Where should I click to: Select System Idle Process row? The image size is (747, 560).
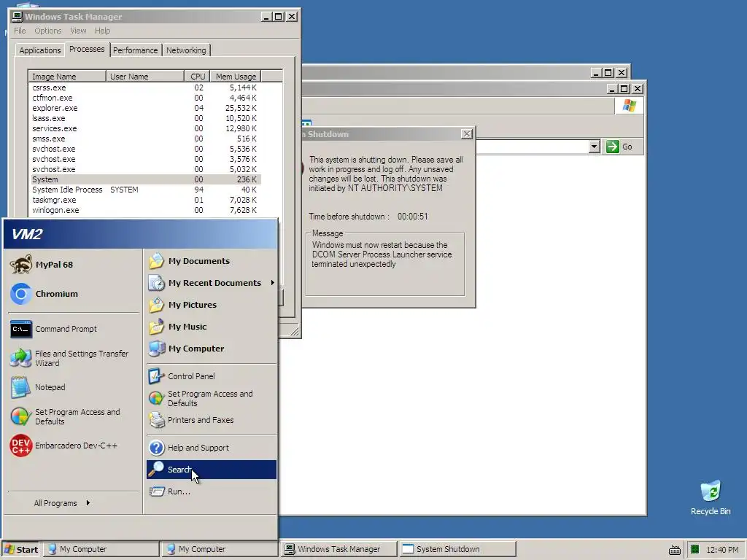click(x=145, y=190)
